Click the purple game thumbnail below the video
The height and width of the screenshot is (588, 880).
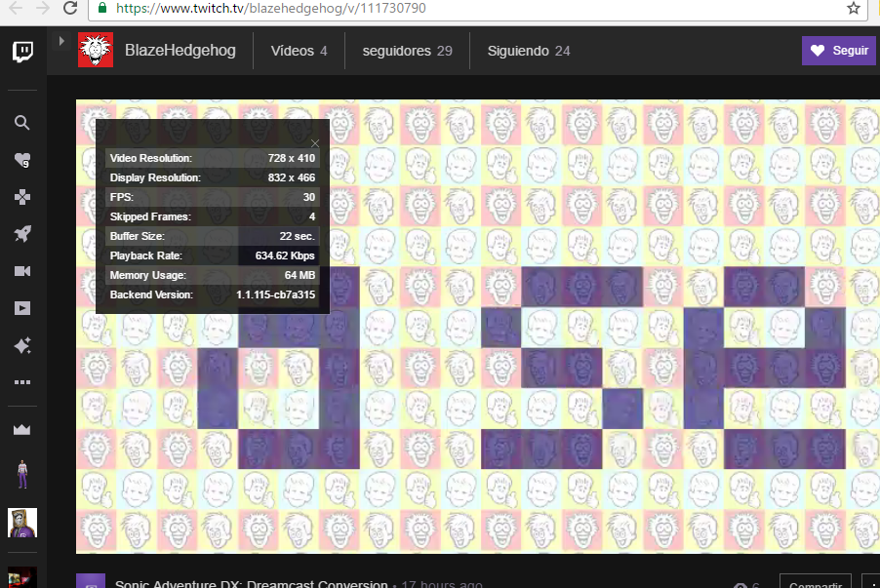pos(91,581)
